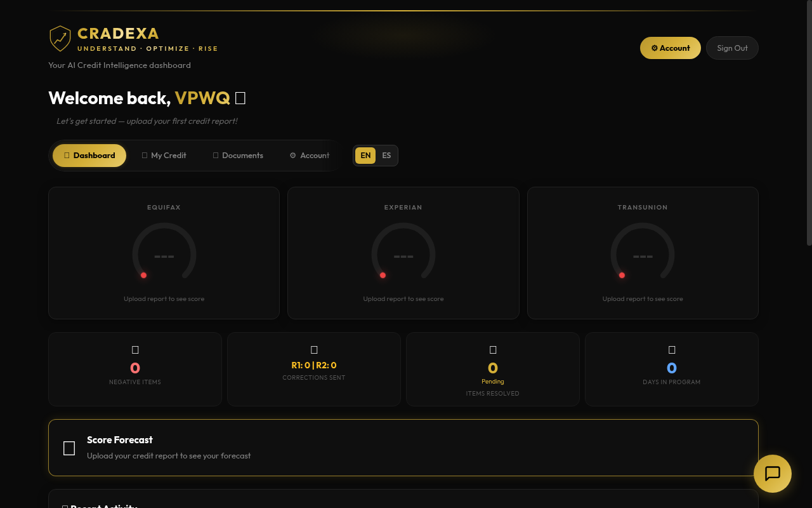This screenshot has width=812, height=508.
Task: Click the 'Let's get started' prompt text
Action: coord(147,121)
